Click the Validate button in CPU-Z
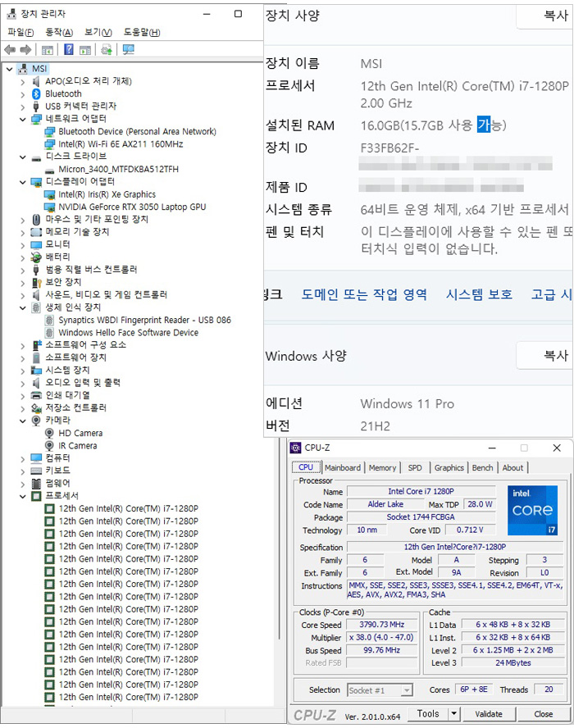The height and width of the screenshot is (728, 574). tap(488, 713)
